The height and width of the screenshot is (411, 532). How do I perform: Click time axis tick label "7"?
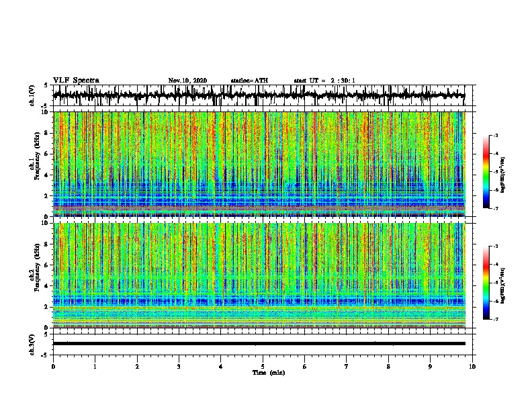[347, 367]
